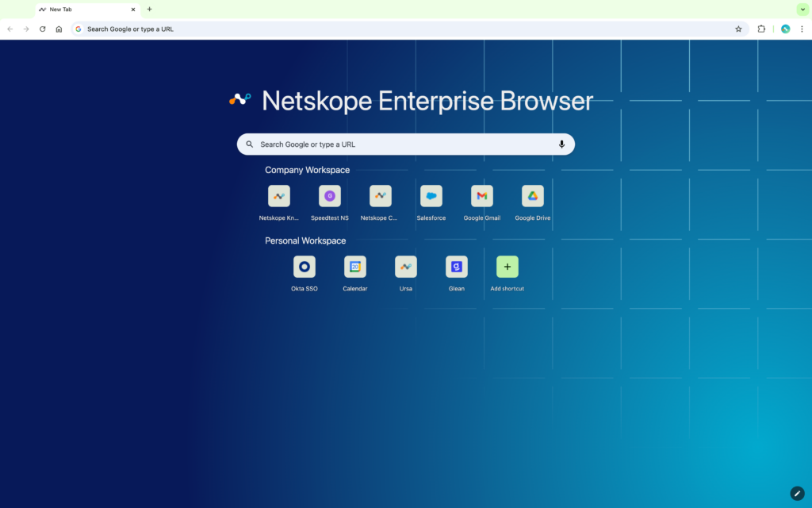Open the Calendar shortcut
Screen dimensions: 812x508
[x=354, y=267]
